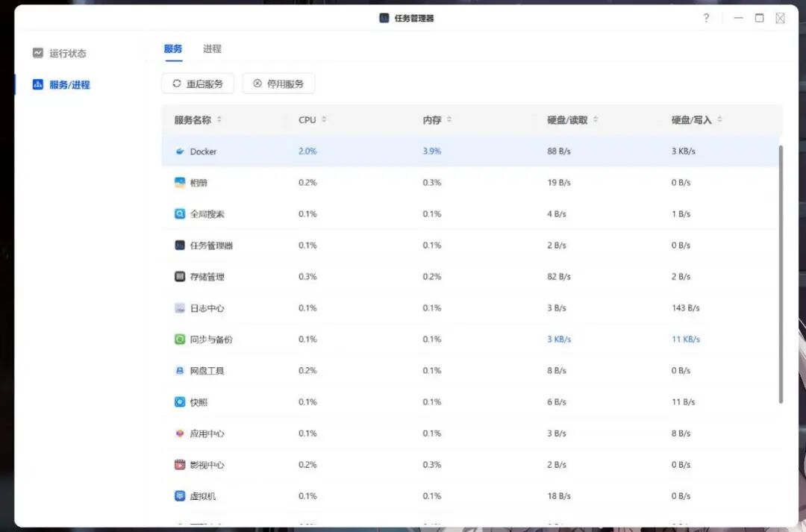Click the 虚拟机 virtual machine icon
Screen dimensions: 806x532
tap(179, 495)
